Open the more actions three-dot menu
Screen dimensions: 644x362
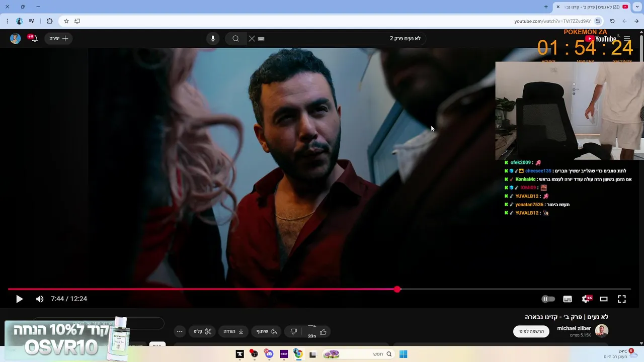pyautogui.click(x=180, y=331)
